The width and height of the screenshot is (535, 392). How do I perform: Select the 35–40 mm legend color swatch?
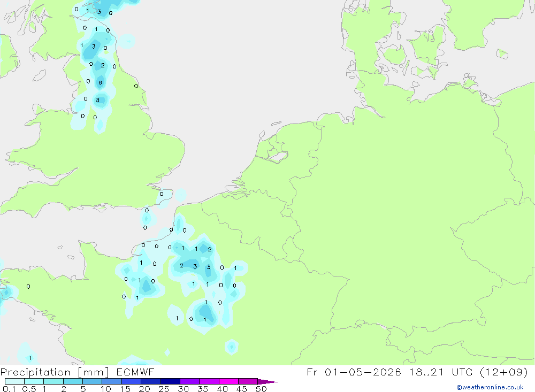(x=209, y=381)
